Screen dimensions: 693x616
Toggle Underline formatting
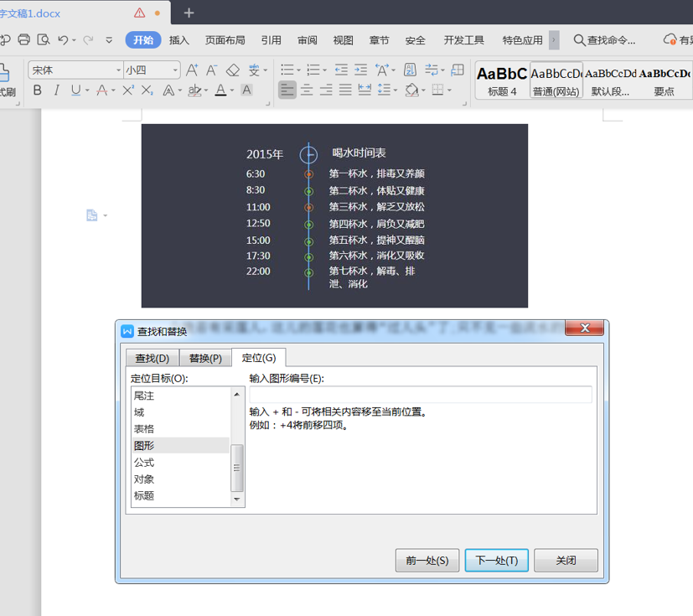point(76,91)
